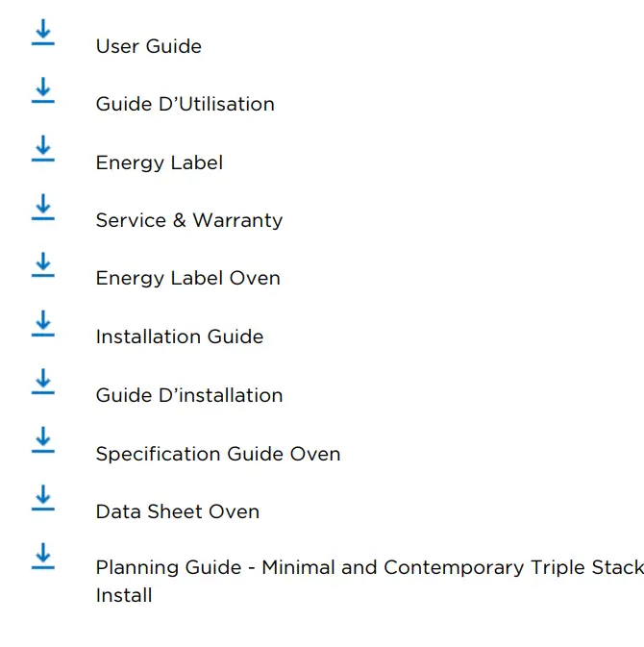Click the Data Sheet Oven link
644x647 pixels.
coord(177,511)
